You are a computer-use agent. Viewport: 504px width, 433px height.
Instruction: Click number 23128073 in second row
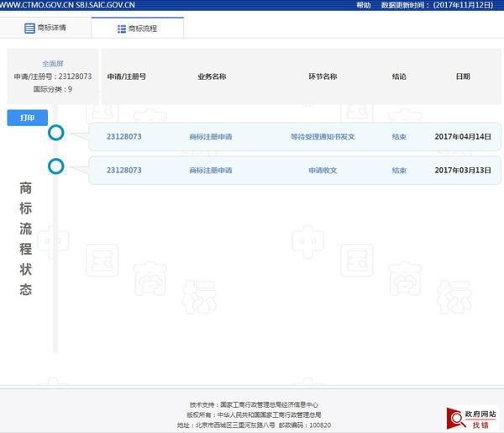[123, 170]
